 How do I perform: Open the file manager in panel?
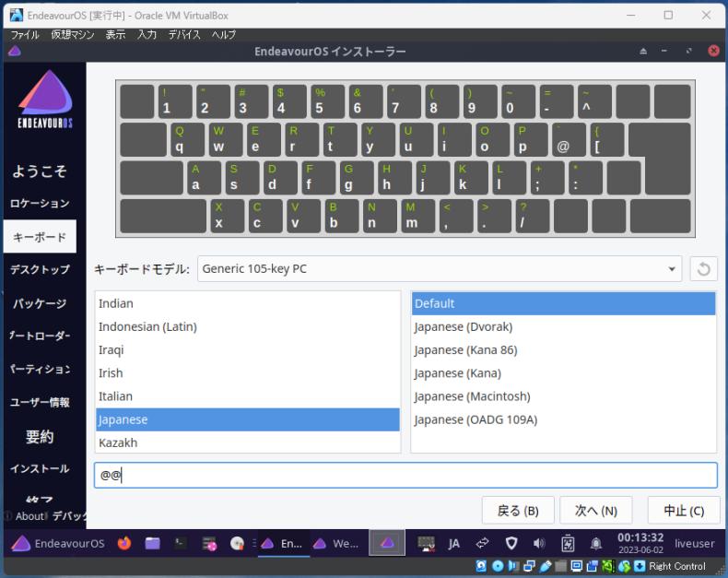(x=152, y=543)
